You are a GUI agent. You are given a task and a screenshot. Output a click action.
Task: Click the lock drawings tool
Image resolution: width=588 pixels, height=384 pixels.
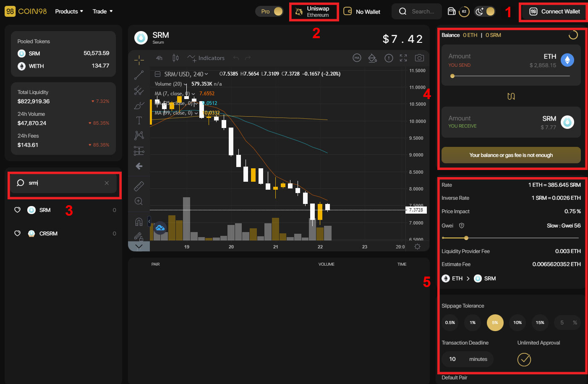139,236
